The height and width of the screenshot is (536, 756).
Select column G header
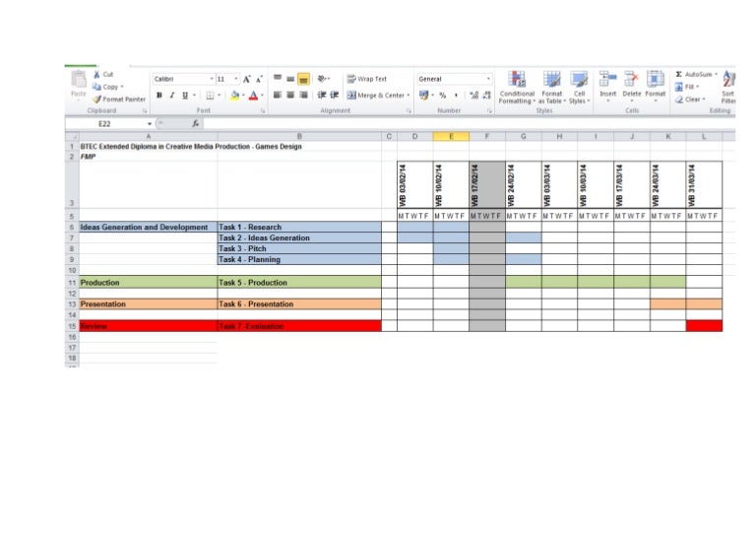[x=523, y=137]
